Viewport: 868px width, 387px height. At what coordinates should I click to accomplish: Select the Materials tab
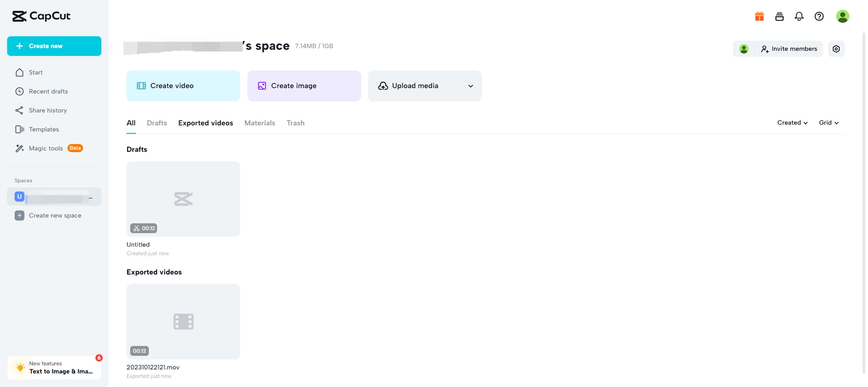tap(259, 123)
